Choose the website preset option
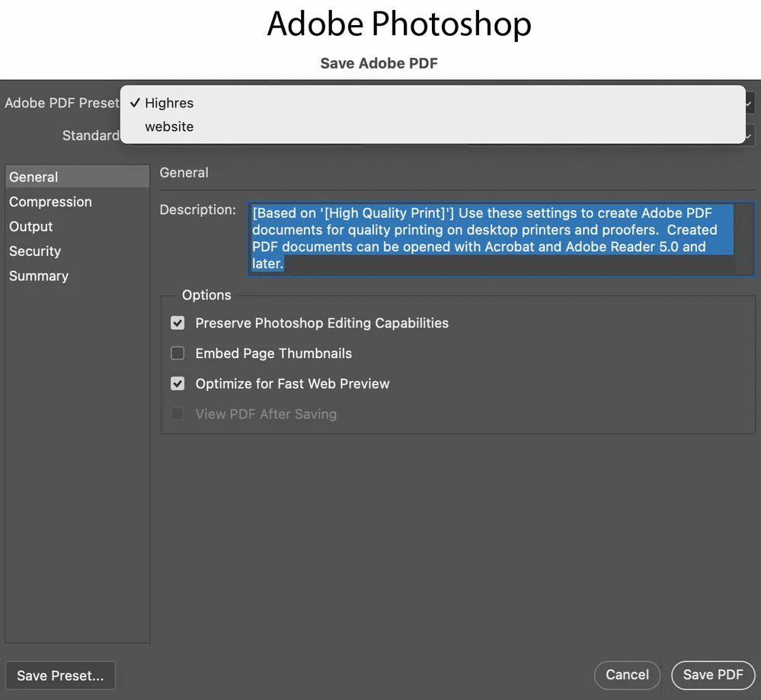761x700 pixels. 432,126
